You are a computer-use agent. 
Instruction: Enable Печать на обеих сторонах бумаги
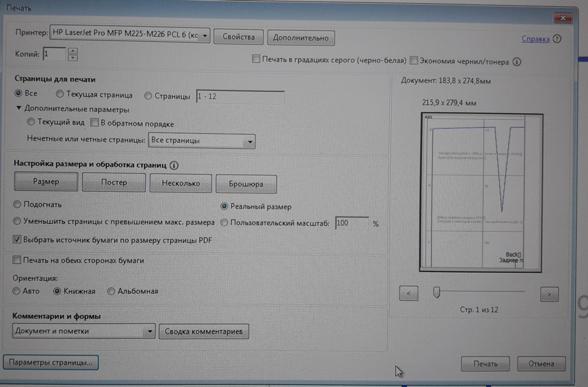(x=17, y=261)
